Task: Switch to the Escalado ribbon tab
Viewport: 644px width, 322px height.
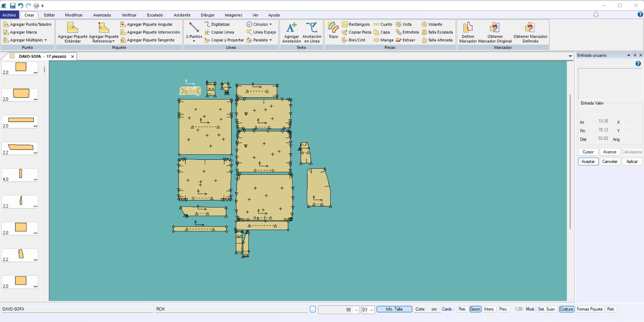Action: coord(155,15)
